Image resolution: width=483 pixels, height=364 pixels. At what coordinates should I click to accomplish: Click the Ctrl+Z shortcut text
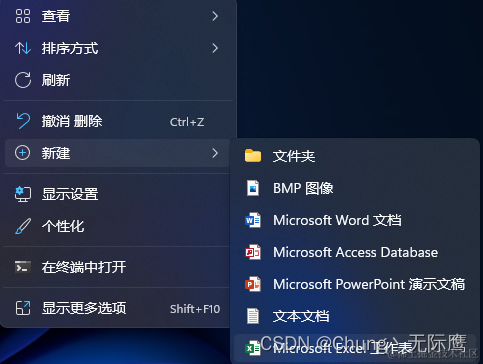point(187,122)
